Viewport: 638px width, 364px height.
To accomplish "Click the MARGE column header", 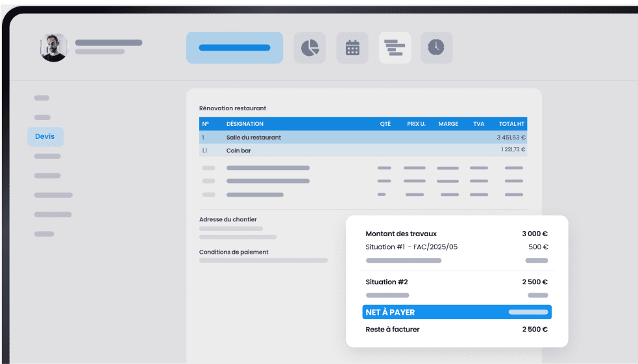I will [448, 124].
